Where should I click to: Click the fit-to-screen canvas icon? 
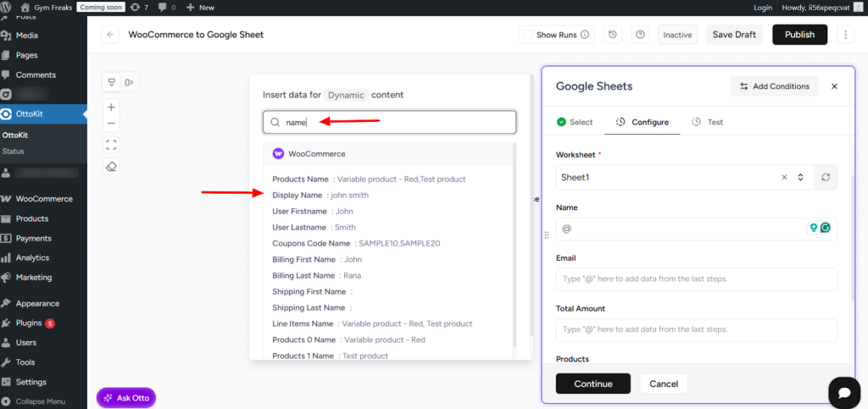pyautogui.click(x=111, y=144)
